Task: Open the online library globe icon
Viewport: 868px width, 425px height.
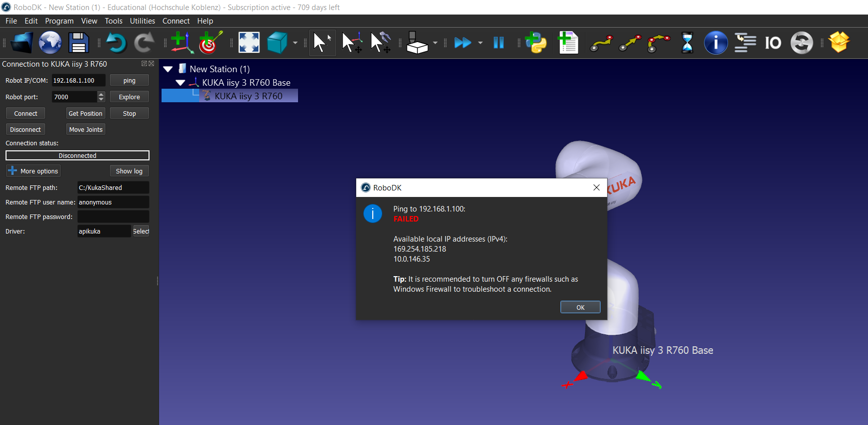Action: (x=50, y=43)
